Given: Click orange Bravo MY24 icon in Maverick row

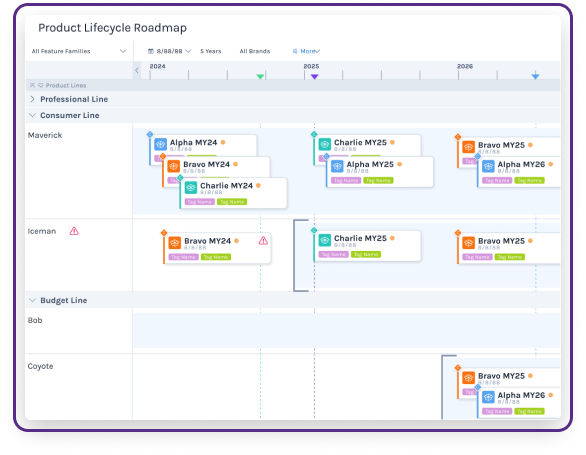Looking at the screenshot, I should 174,166.
